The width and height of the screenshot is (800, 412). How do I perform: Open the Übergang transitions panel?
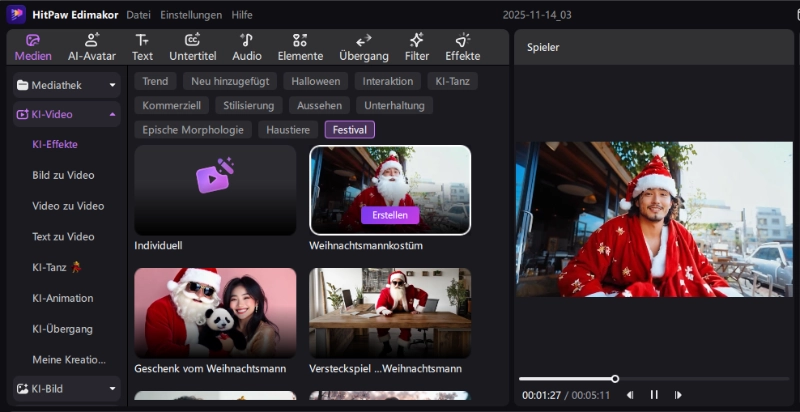[364, 47]
